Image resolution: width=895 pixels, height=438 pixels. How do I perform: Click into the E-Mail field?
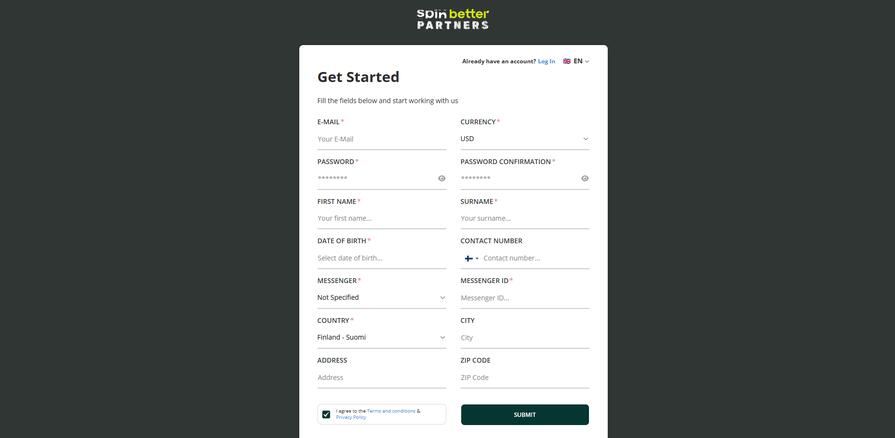coord(381,139)
